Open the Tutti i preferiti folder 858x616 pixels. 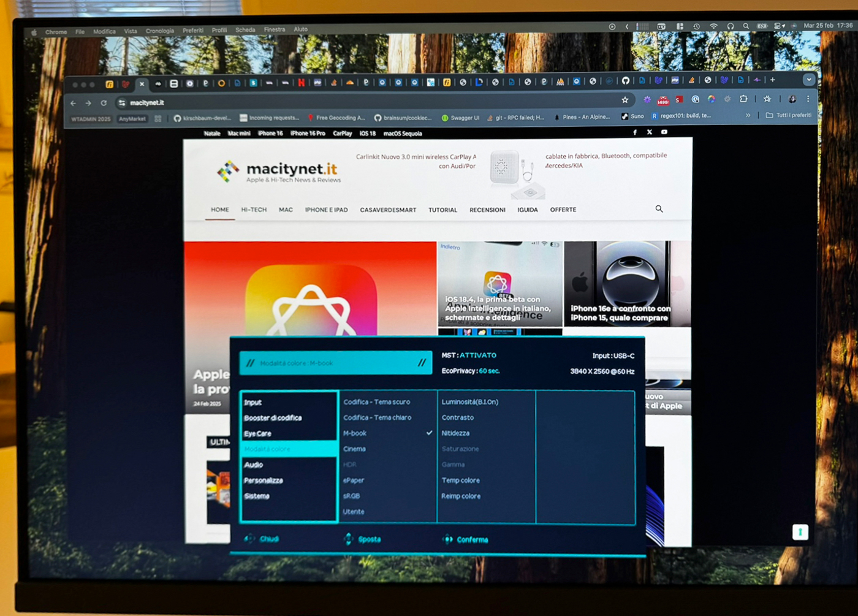point(788,115)
